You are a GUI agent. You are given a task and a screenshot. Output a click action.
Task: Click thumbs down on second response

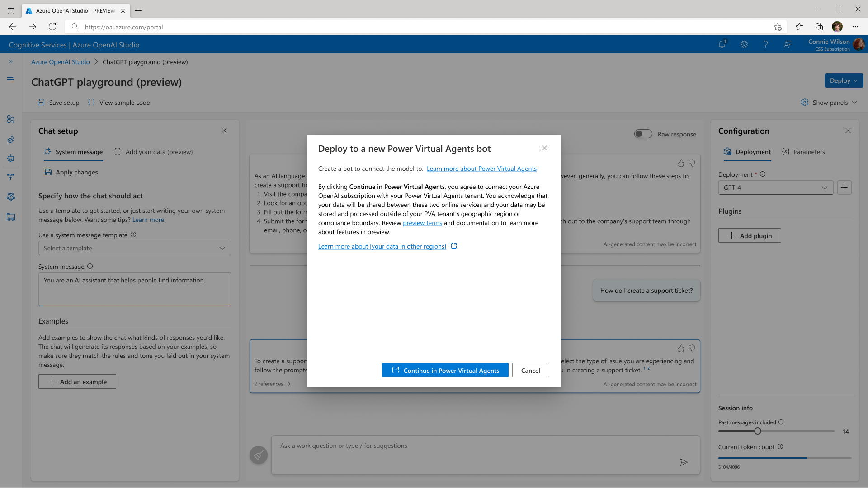(692, 348)
